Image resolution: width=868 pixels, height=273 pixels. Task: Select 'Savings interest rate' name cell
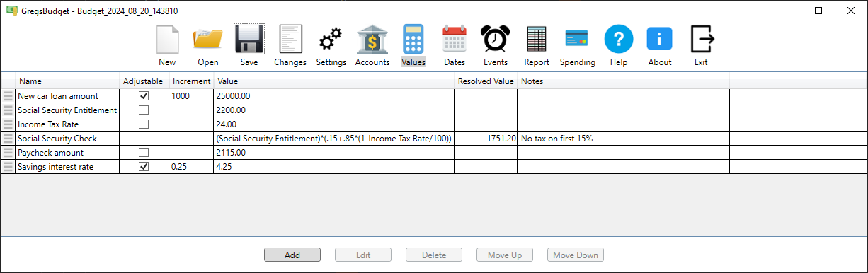pos(67,166)
